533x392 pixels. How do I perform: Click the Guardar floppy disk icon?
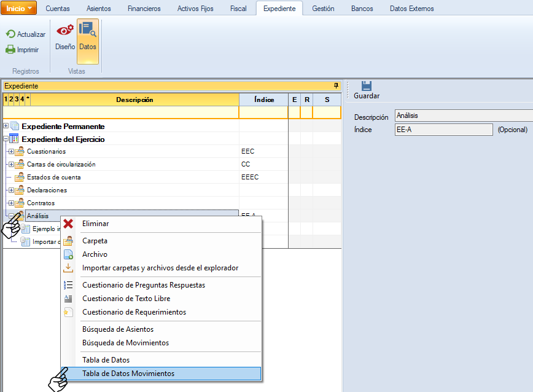(367, 86)
